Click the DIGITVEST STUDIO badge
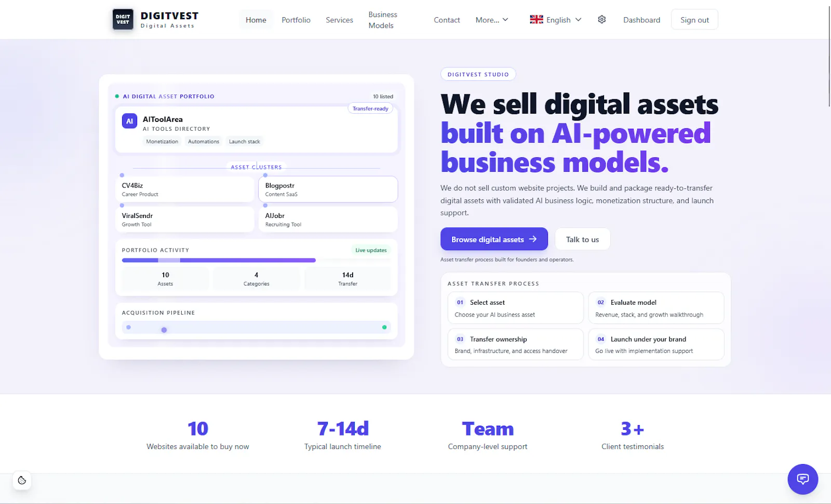Screen dimensions: 831x504 [x=478, y=74]
